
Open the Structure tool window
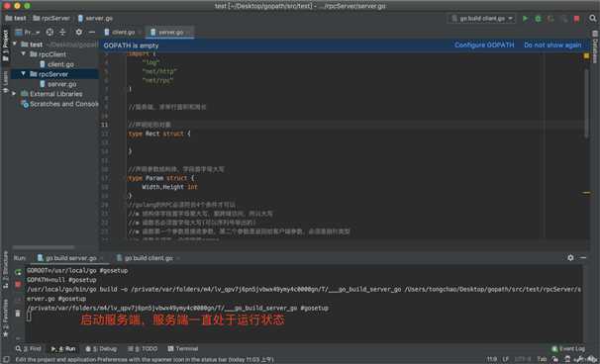point(5,270)
